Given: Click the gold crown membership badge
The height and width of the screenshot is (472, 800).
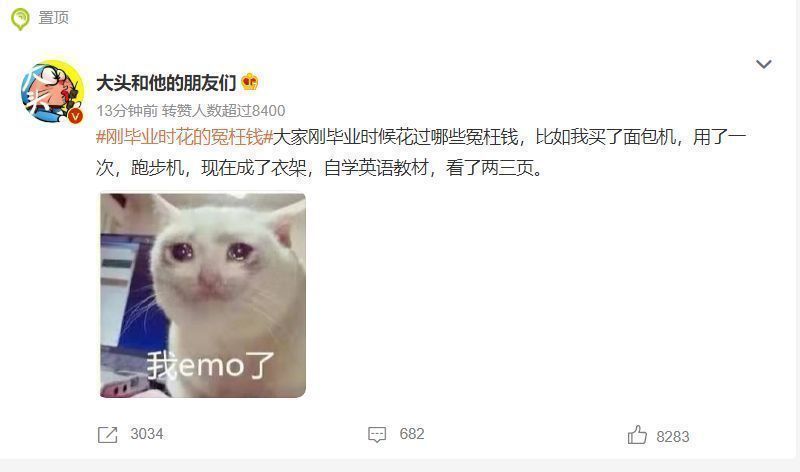Looking at the screenshot, I should click(x=249, y=82).
